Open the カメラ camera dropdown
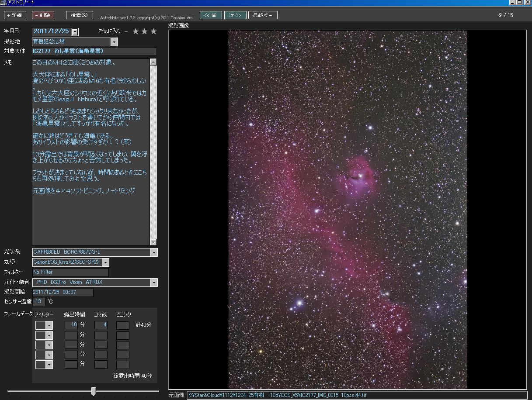This screenshot has height=400, width=532. (x=105, y=262)
